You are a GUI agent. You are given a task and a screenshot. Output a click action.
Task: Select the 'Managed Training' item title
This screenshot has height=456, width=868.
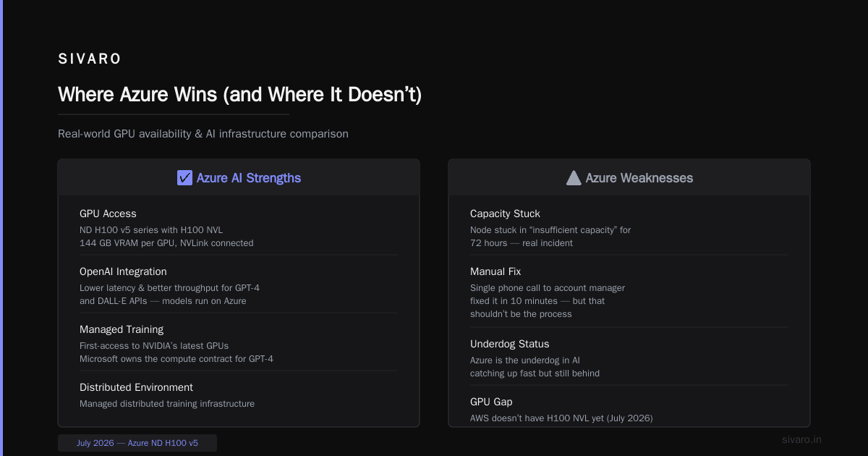122,329
